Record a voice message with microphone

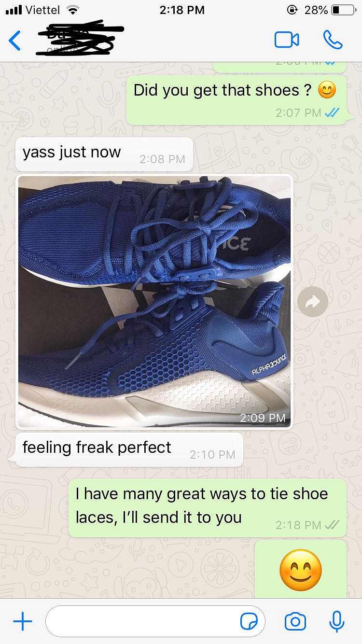click(x=336, y=621)
